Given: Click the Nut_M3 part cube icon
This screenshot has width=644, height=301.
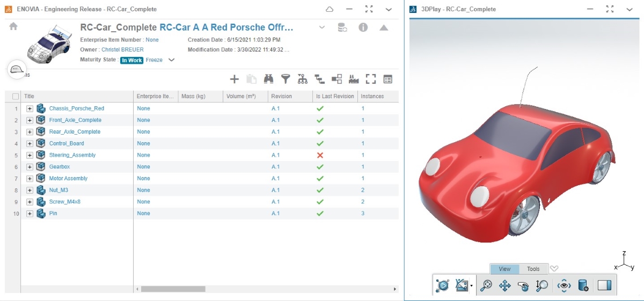Looking at the screenshot, I should (x=41, y=190).
